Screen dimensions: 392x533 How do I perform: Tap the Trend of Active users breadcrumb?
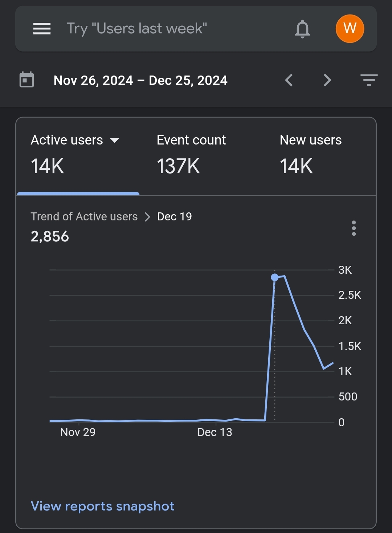click(x=84, y=217)
